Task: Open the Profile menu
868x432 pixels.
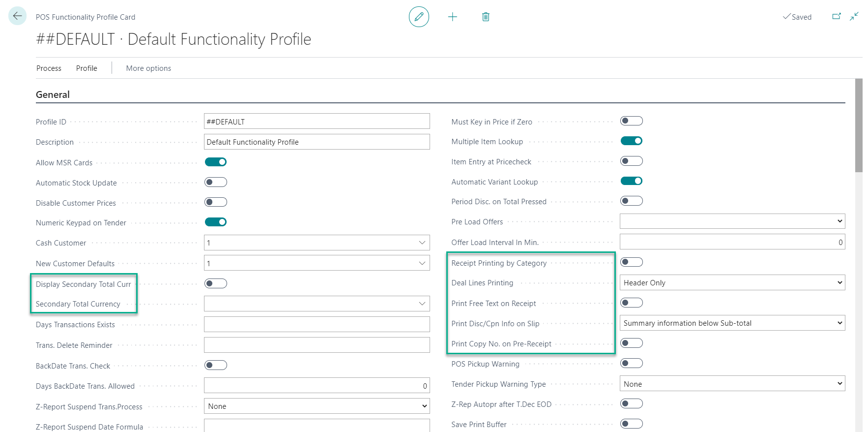Action: (87, 68)
